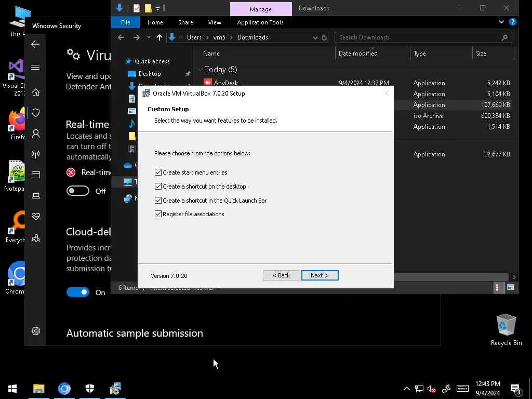Select the AnyDesk file row

[356, 83]
